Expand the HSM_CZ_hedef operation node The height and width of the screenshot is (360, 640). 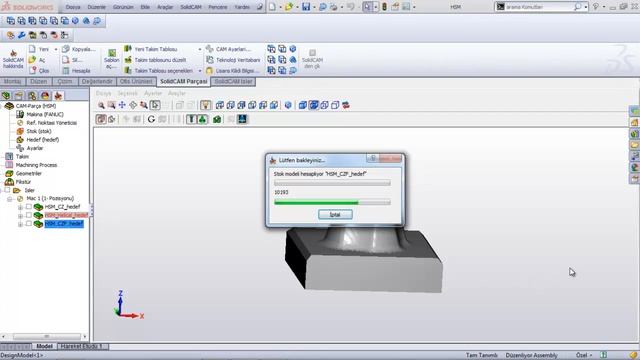20,207
